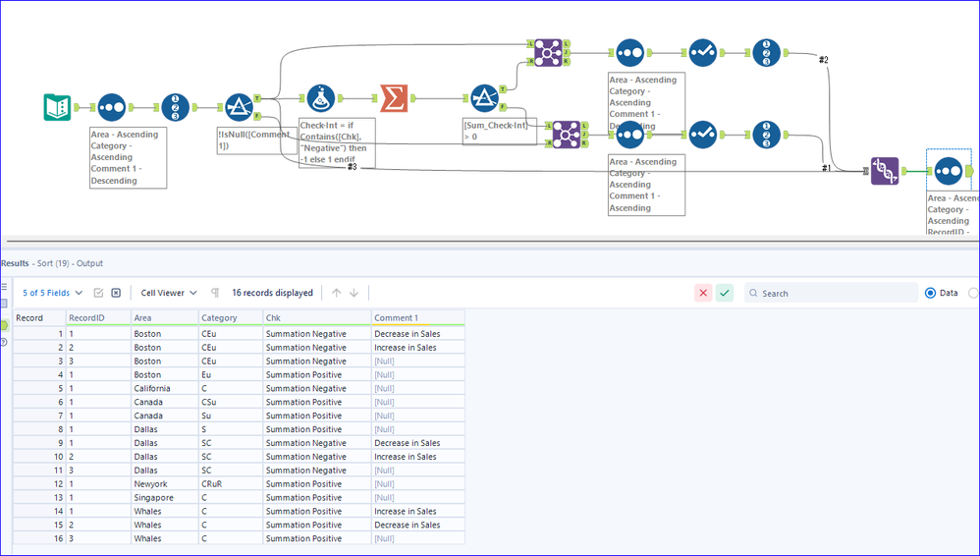Select the Record ID tool feeding connection #1
Viewport: 980px width, 556px height.
(x=766, y=135)
